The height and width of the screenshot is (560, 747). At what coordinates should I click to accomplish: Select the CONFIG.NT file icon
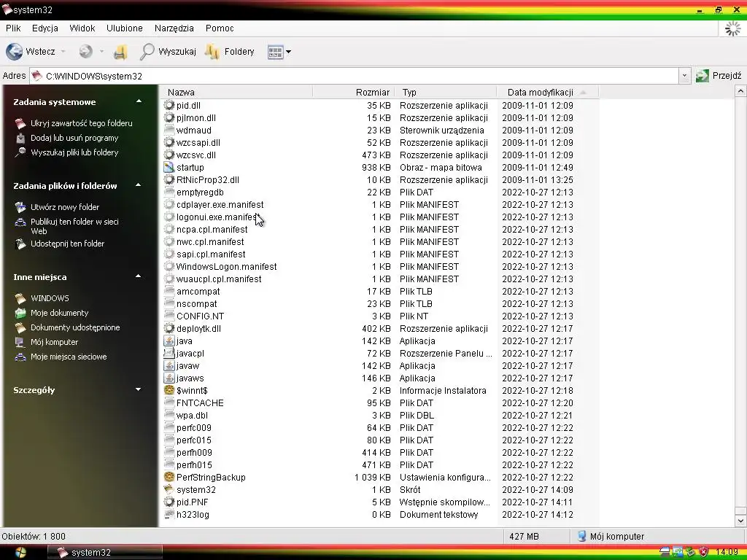[169, 316]
